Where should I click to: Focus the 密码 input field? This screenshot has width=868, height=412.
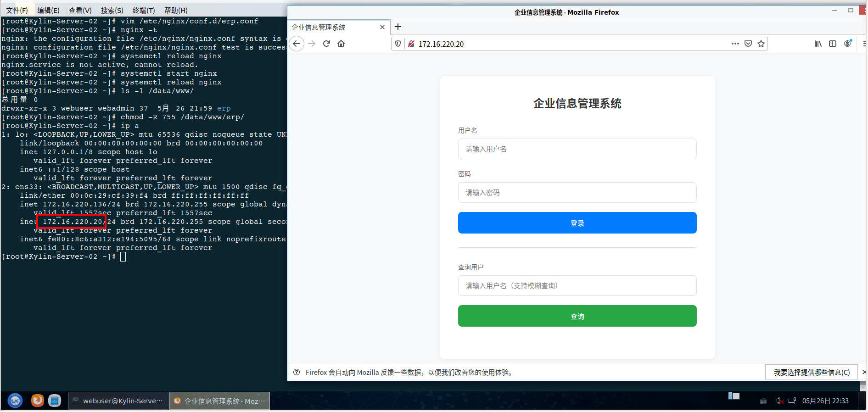point(577,193)
